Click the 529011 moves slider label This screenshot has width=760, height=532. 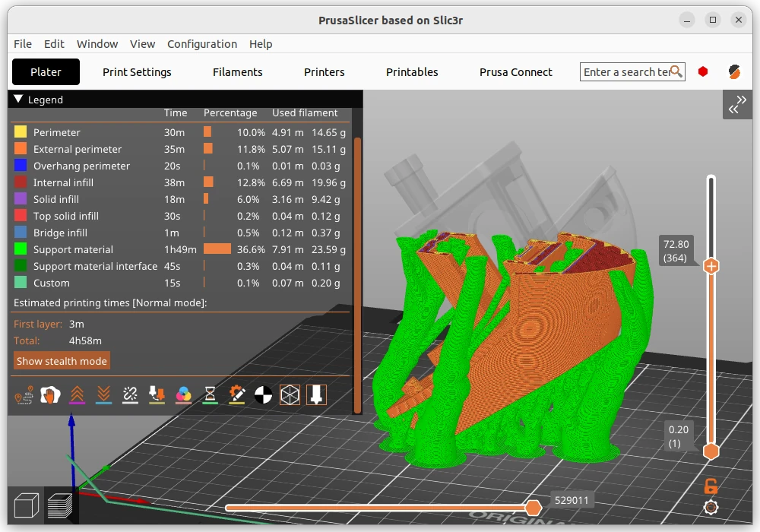(x=571, y=500)
